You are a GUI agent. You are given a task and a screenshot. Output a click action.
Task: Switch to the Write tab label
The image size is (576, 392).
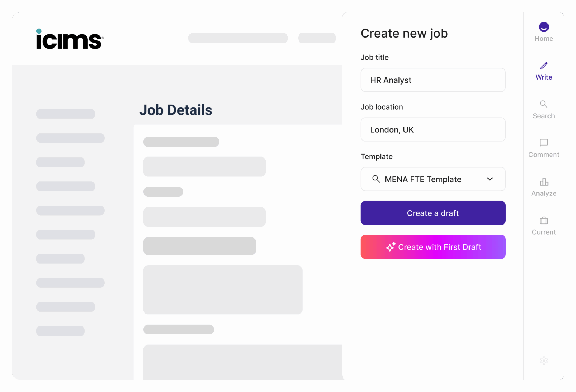(544, 77)
